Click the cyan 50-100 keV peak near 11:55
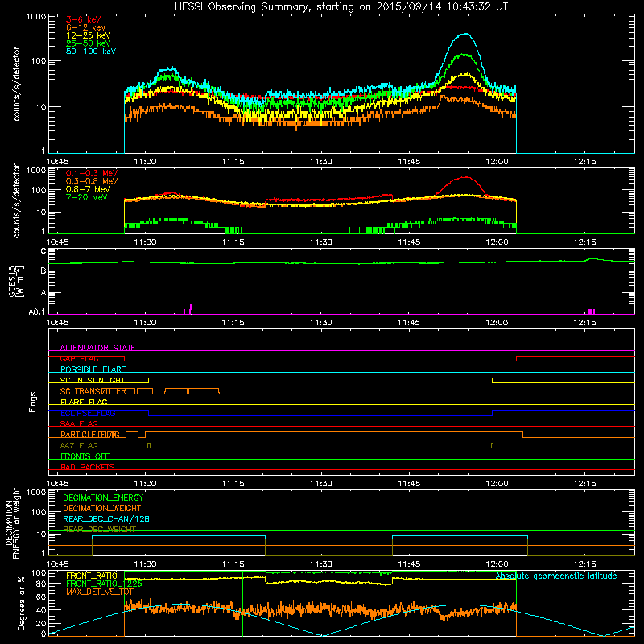 pyautogui.click(x=465, y=34)
